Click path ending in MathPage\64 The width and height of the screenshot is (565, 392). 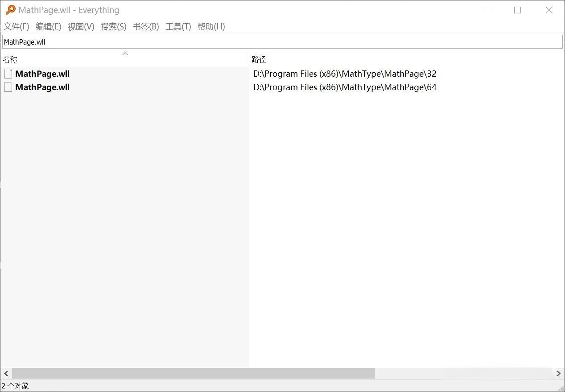pyautogui.click(x=345, y=87)
